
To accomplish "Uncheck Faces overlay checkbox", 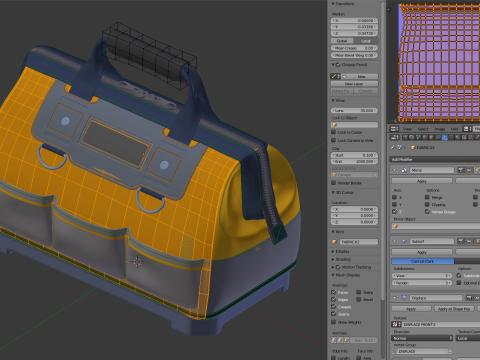I will point(334,292).
